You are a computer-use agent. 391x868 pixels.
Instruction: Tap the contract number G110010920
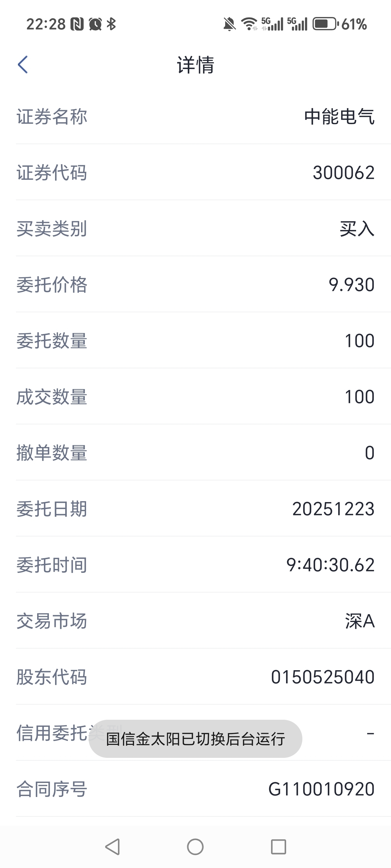click(321, 789)
